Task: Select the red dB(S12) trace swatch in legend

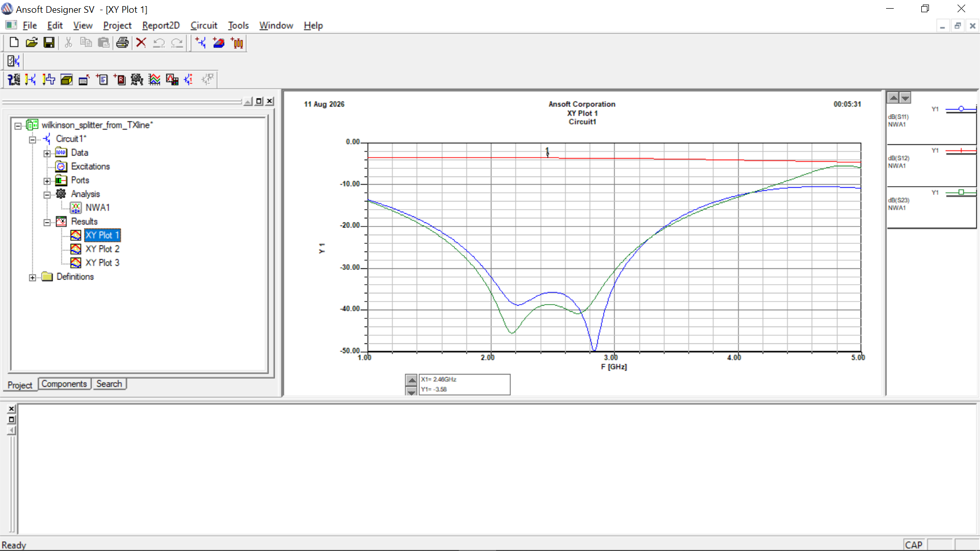Action: click(x=961, y=151)
